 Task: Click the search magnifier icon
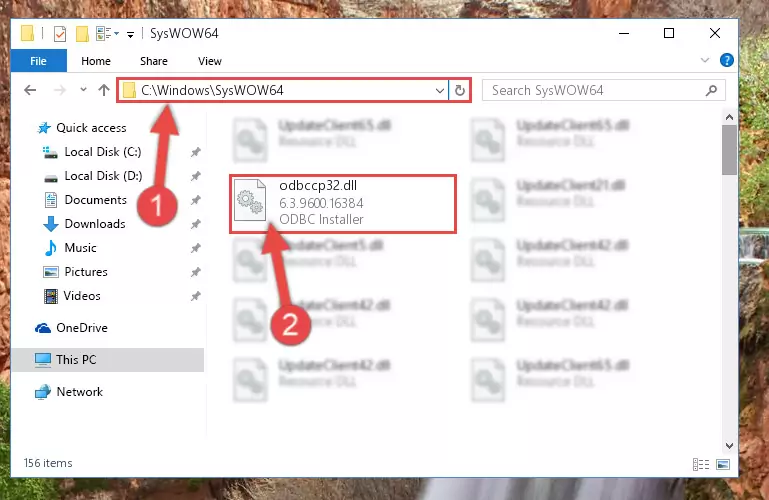[x=711, y=90]
